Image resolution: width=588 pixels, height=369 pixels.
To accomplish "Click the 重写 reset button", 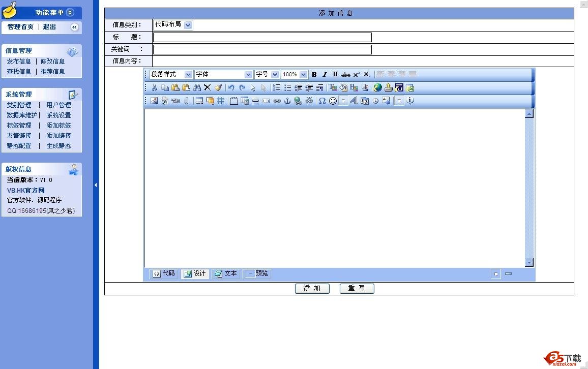I will click(x=357, y=288).
